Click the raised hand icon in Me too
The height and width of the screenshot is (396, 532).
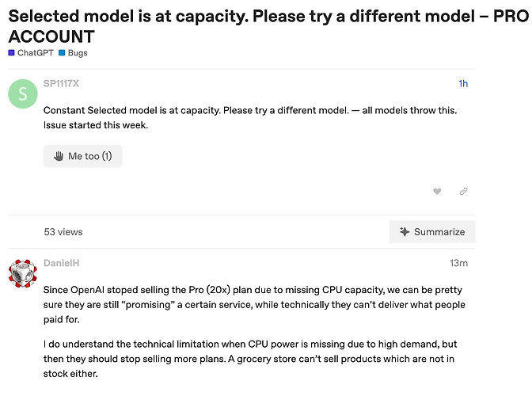pos(59,156)
